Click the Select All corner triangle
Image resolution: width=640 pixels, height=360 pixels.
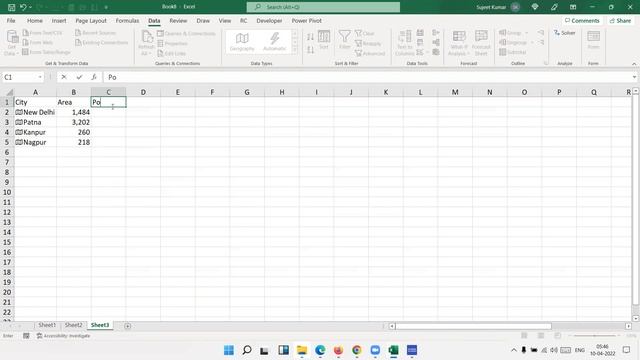[x=9, y=93]
